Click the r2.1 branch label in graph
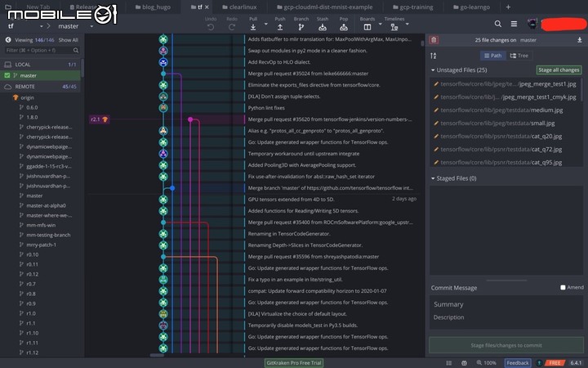The height and width of the screenshot is (368, 588). [x=100, y=119]
